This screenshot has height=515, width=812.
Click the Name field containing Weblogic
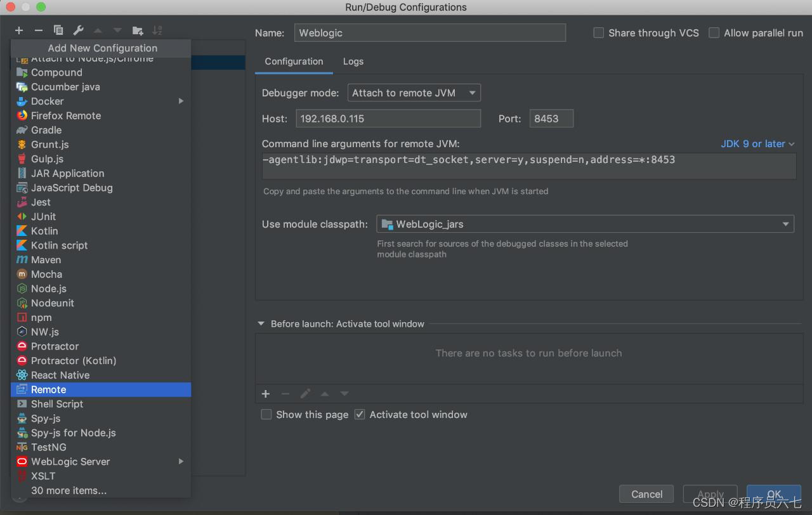[x=430, y=33]
